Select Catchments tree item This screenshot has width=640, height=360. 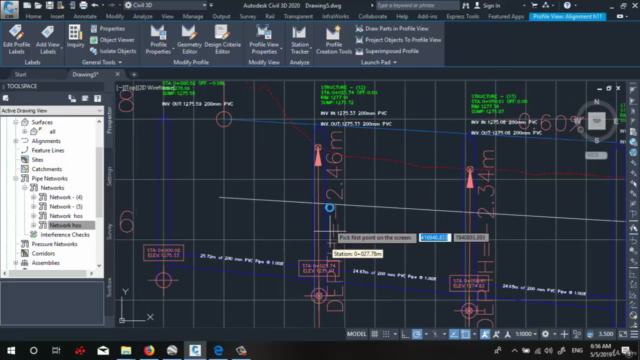pos(47,169)
